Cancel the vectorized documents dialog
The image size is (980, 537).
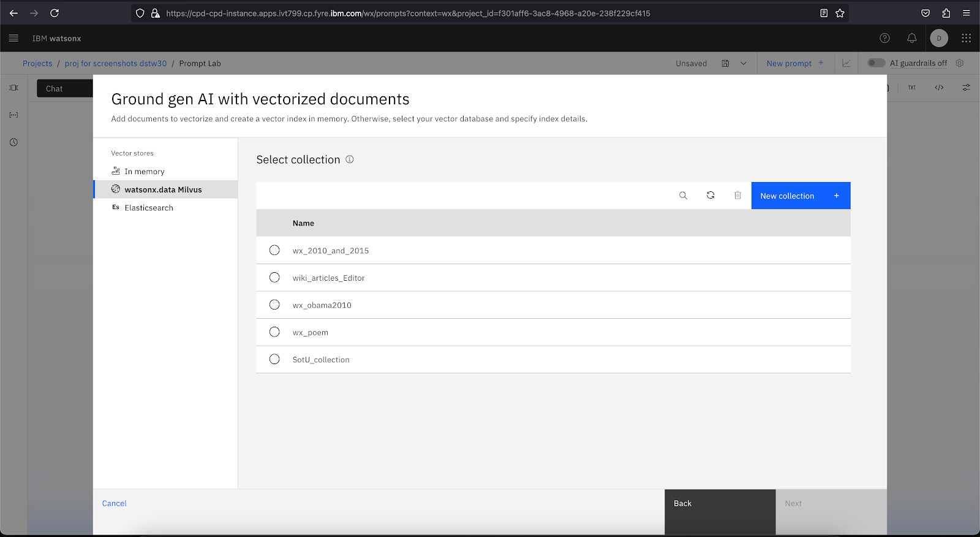click(x=115, y=503)
